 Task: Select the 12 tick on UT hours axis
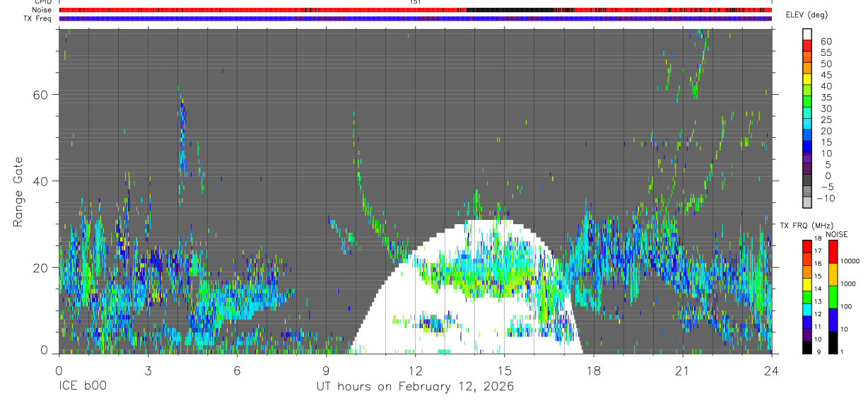click(415, 371)
